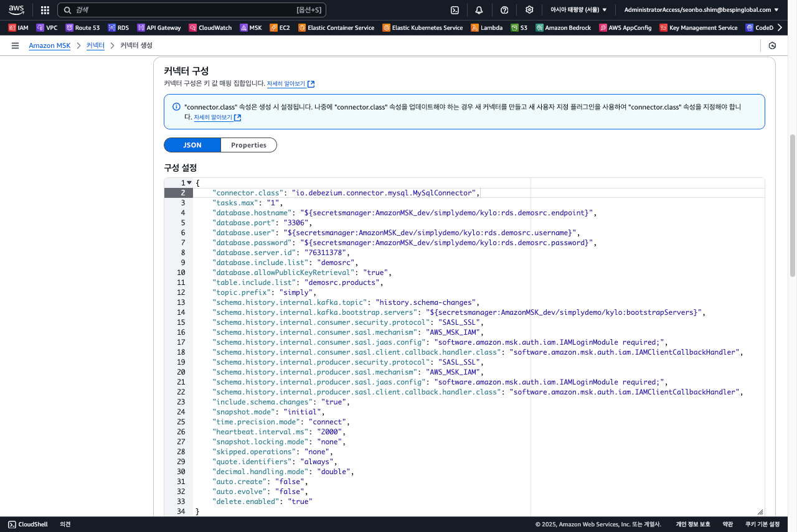Open MSK bookmark shortcut
Screen dimensions: 797x532
tap(251, 27)
